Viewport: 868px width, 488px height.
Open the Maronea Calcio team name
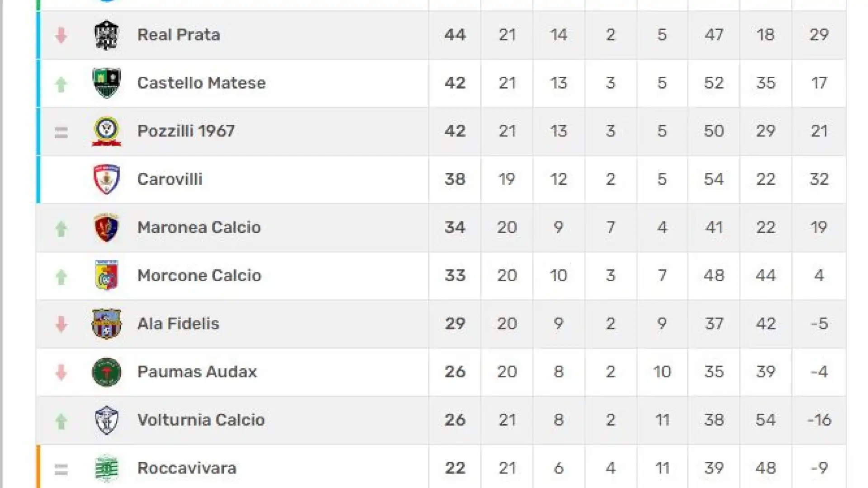[199, 227]
